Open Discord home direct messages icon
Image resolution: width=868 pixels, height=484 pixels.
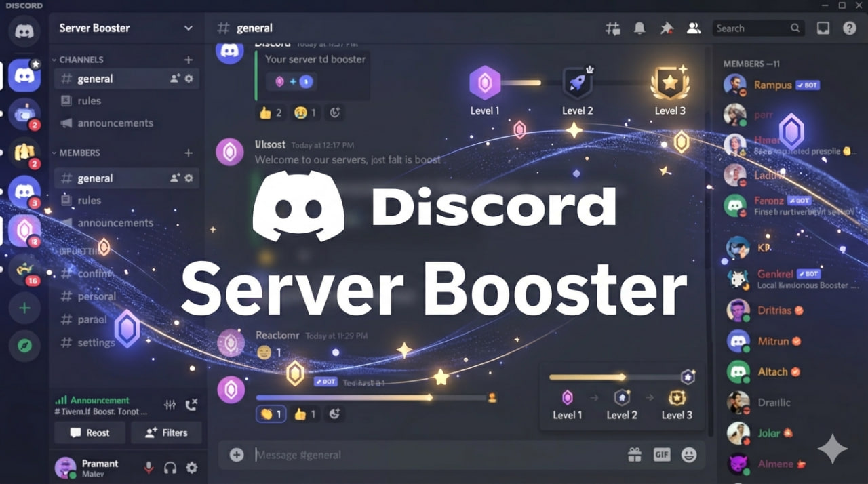[24, 31]
